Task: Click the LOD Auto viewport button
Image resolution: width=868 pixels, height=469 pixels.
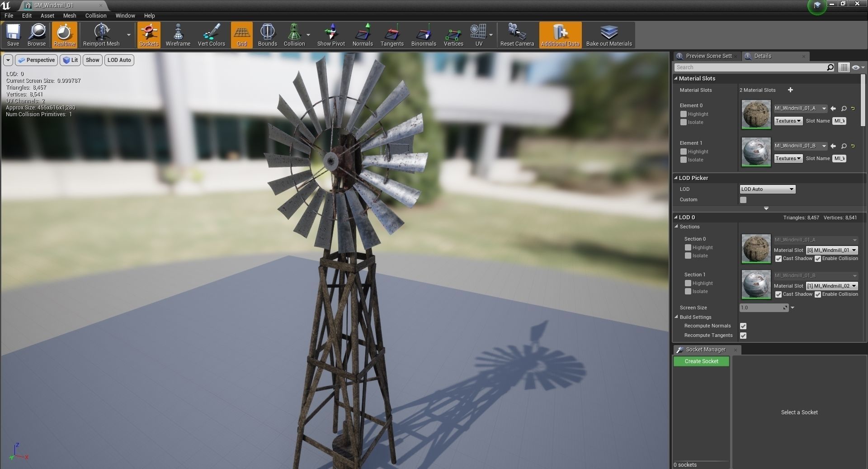Action: (x=119, y=60)
